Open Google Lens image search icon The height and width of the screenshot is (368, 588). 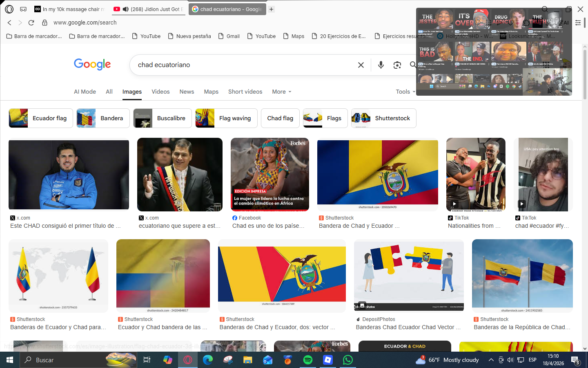pyautogui.click(x=397, y=65)
